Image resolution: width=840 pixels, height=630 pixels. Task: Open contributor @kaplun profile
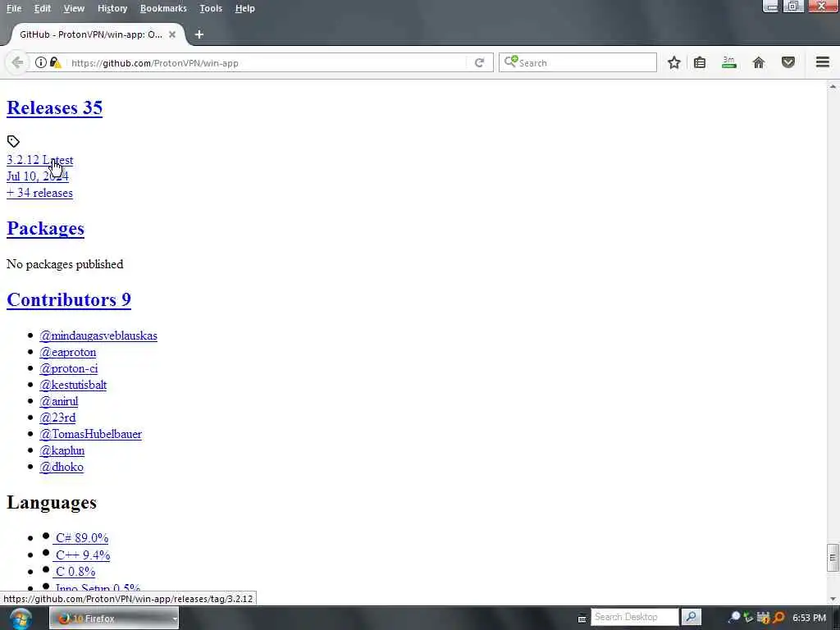click(x=62, y=450)
